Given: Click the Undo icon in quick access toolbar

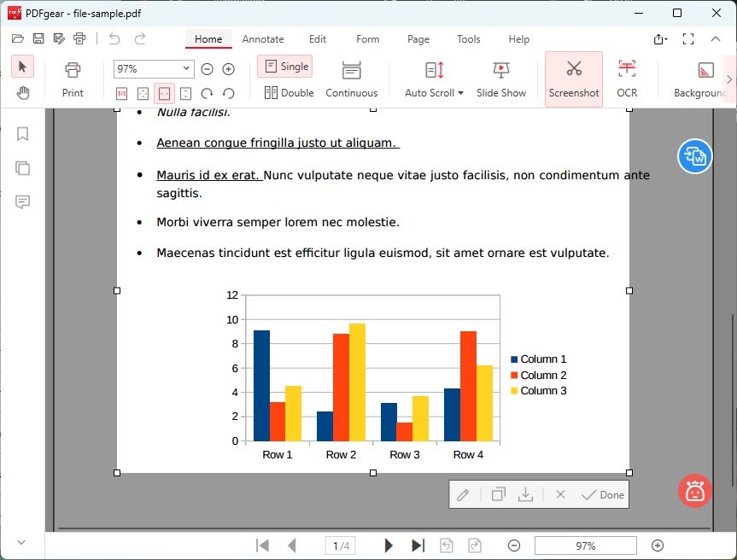Looking at the screenshot, I should coord(112,38).
